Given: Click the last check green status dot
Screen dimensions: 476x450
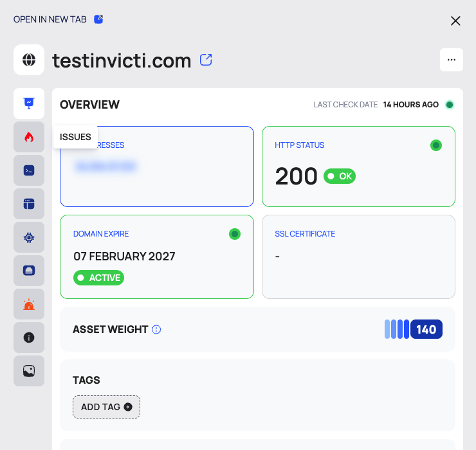Looking at the screenshot, I should [450, 105].
